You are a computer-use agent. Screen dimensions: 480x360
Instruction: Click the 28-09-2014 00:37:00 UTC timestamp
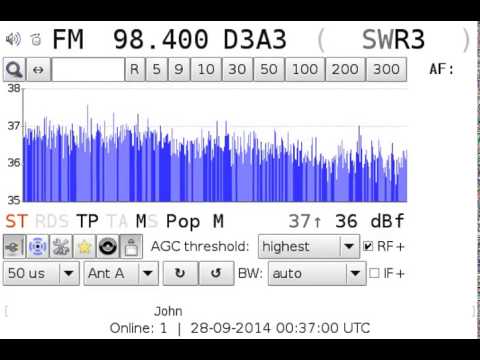280,328
